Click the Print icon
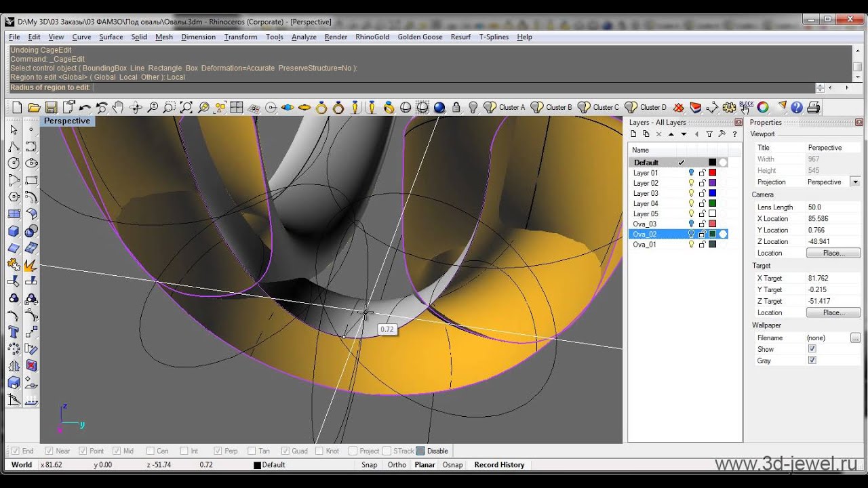 point(814,107)
